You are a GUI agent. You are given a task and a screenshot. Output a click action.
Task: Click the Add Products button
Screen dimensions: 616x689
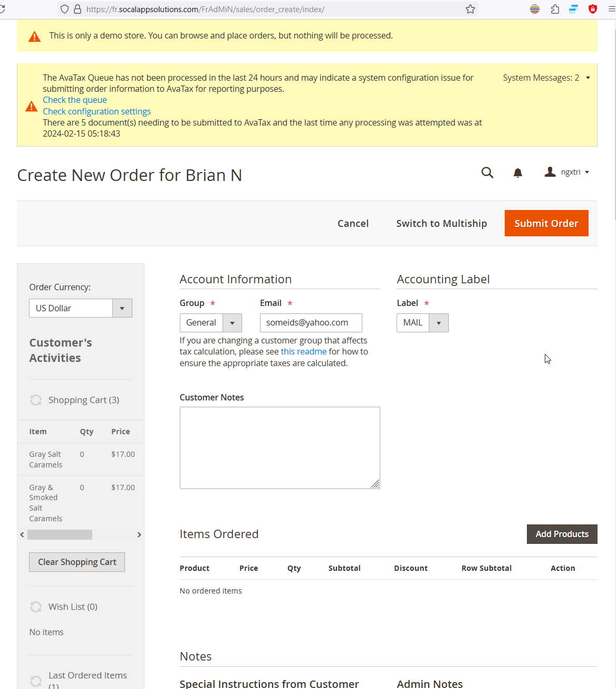(x=562, y=534)
